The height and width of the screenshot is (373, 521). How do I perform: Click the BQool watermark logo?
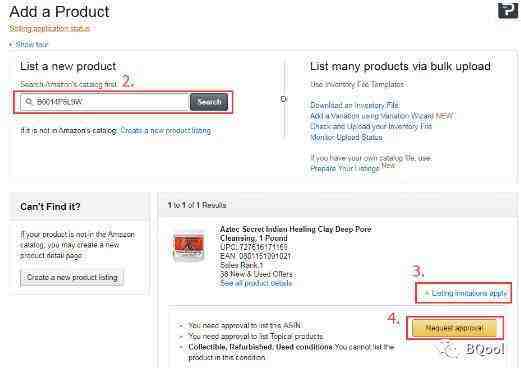[471, 349]
